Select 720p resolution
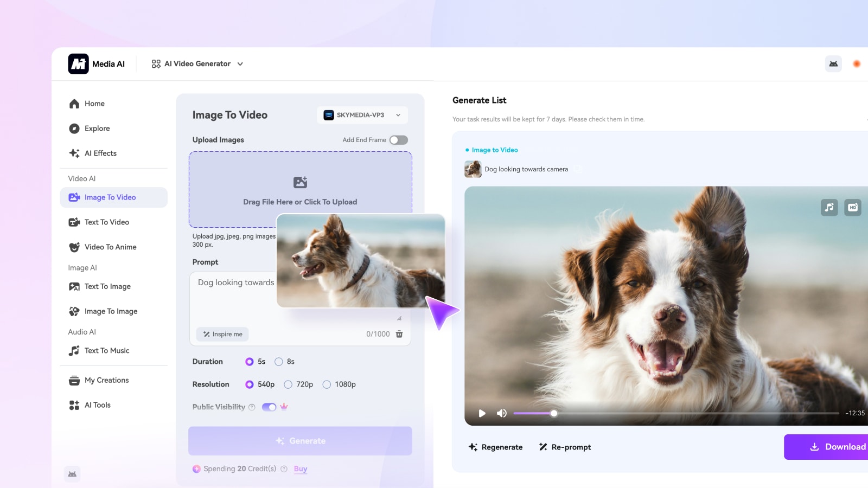 coord(298,384)
